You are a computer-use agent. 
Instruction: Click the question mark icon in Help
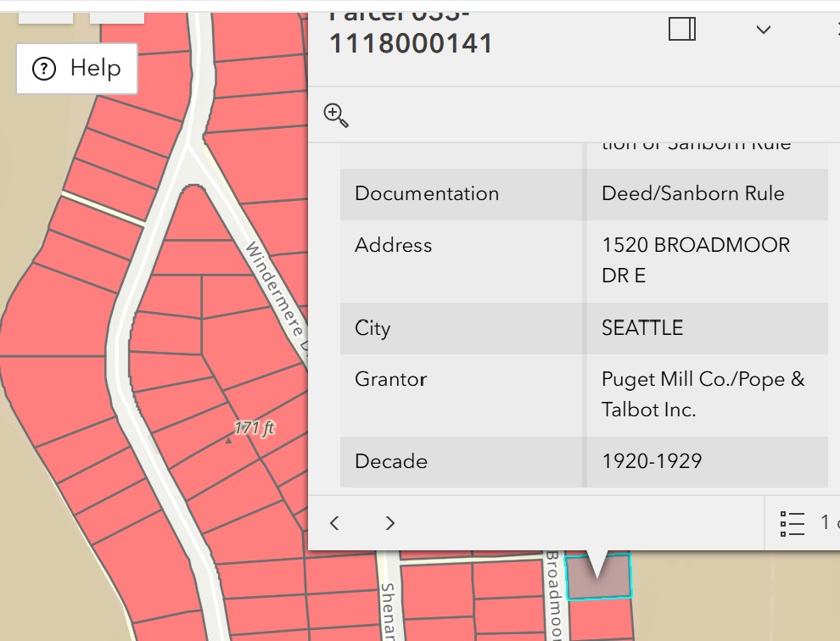[x=43, y=69]
